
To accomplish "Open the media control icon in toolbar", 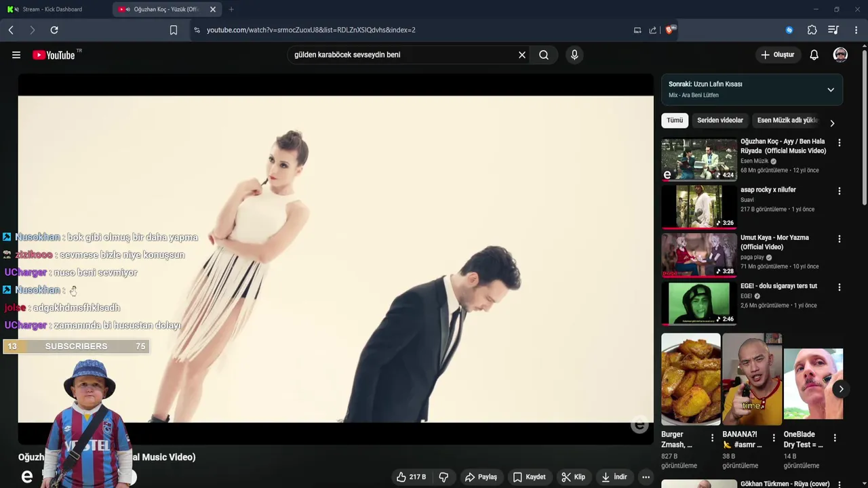I will [833, 30].
